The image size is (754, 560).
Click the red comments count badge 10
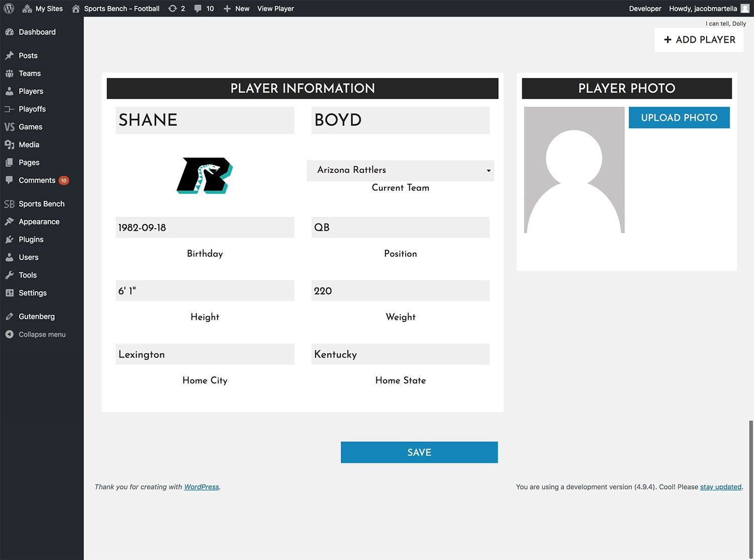[x=64, y=180]
